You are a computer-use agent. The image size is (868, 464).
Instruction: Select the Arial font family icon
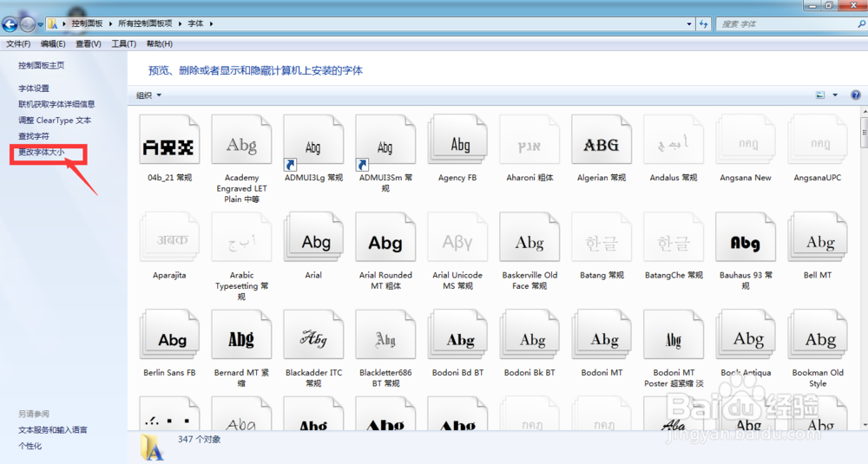(313, 238)
